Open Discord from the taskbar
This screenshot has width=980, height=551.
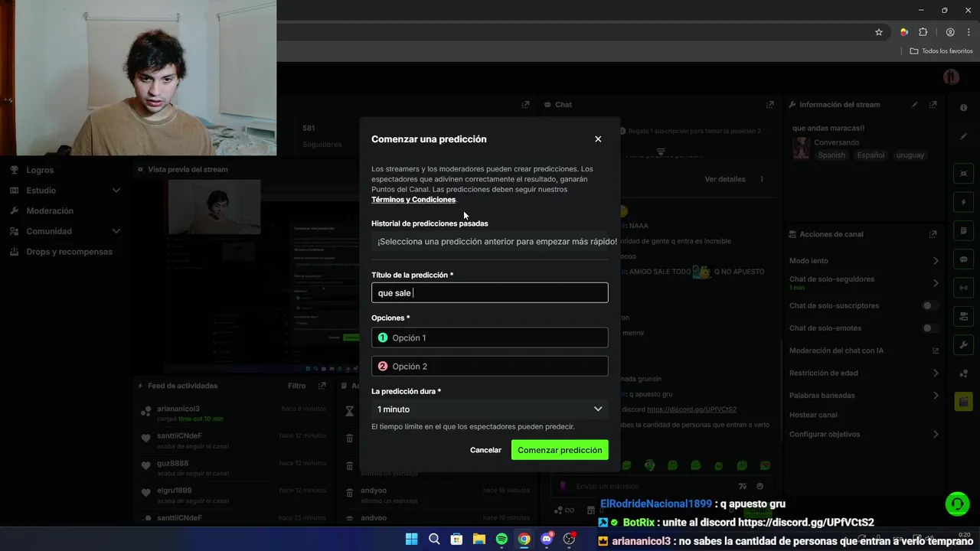pos(547,539)
